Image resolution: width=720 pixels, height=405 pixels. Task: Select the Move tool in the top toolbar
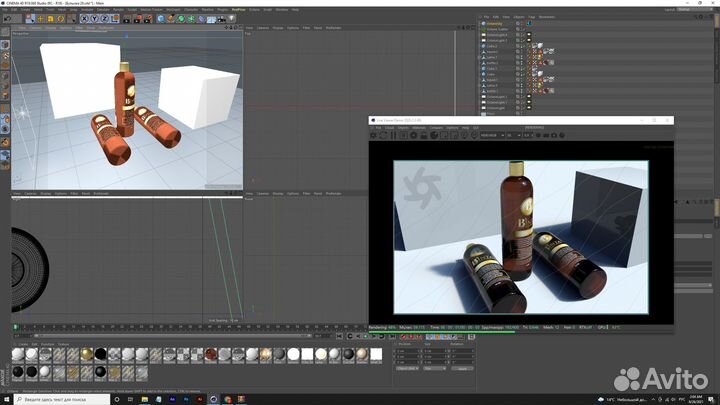coord(41,18)
